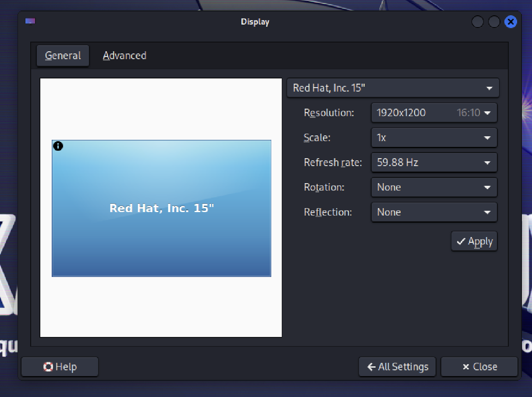This screenshot has width=532, height=397.
Task: Click the Reflection label
Action: 328,212
